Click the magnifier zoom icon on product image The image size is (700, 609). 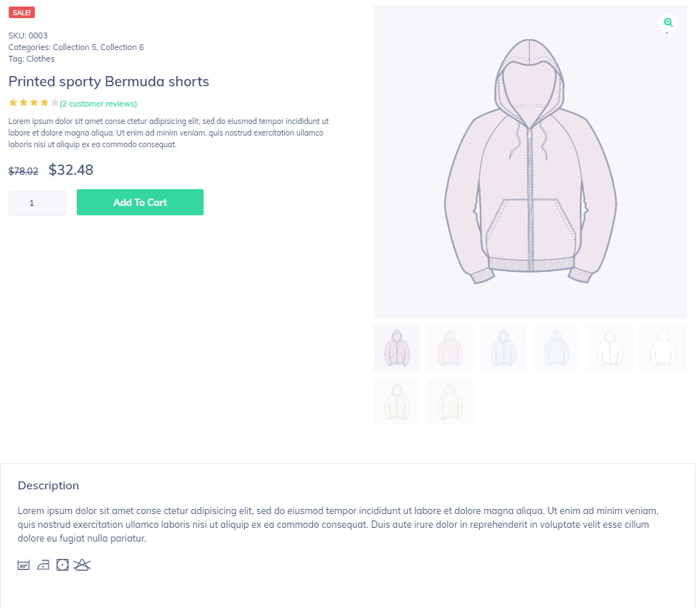[668, 22]
